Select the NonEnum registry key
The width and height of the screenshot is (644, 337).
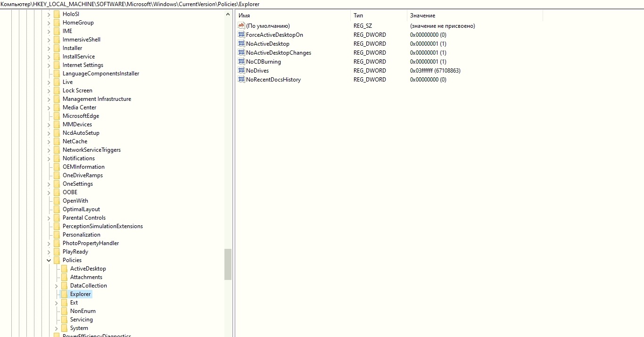point(83,311)
